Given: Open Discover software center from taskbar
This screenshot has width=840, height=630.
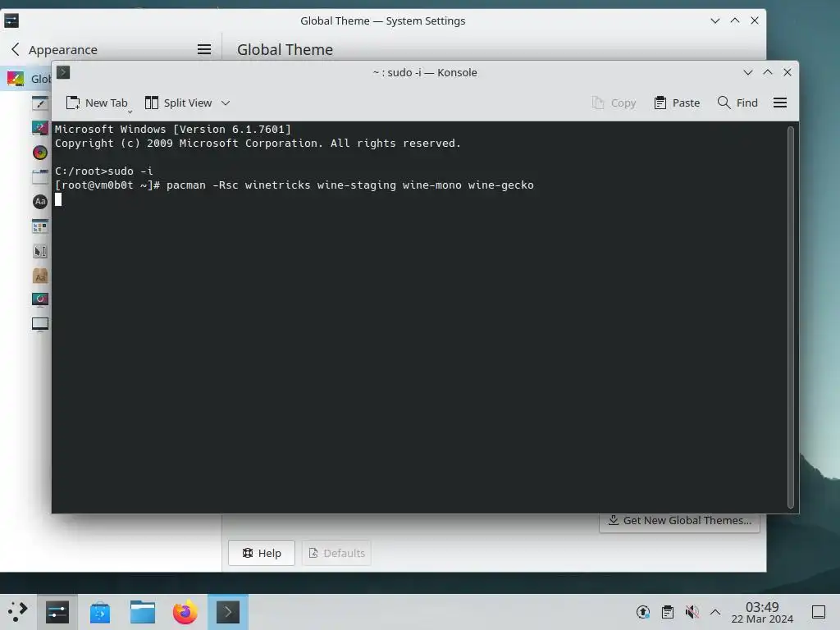Looking at the screenshot, I should pyautogui.click(x=99, y=612).
